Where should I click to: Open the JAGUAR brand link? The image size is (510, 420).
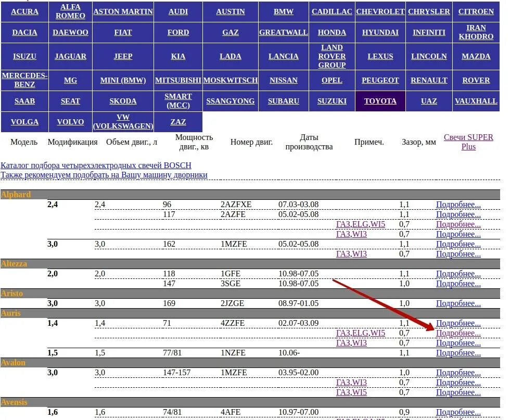(70, 56)
